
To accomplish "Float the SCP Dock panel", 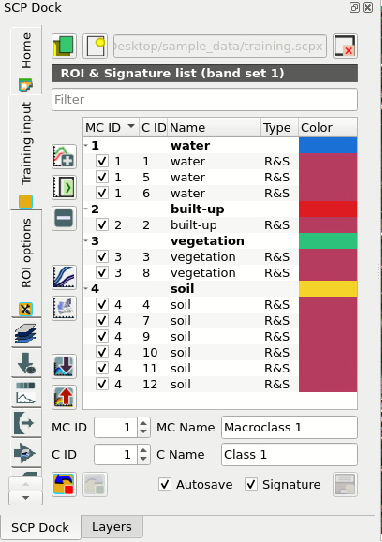I will tap(355, 8).
